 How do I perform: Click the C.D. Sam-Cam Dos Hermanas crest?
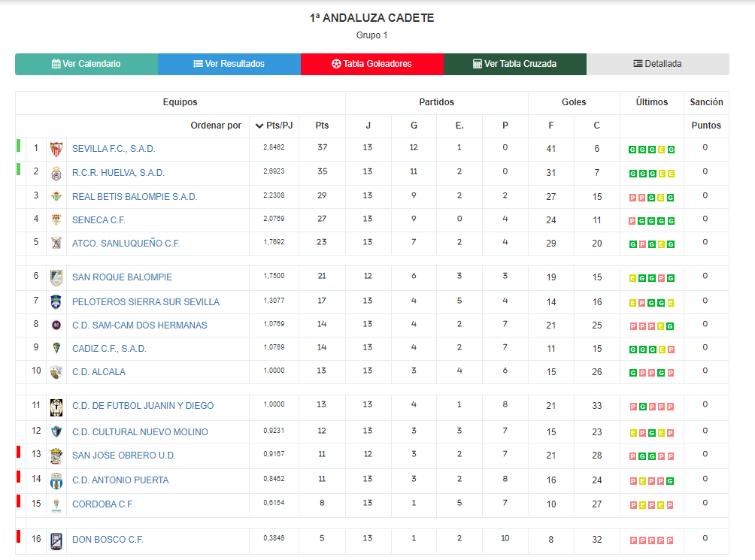coord(56,325)
